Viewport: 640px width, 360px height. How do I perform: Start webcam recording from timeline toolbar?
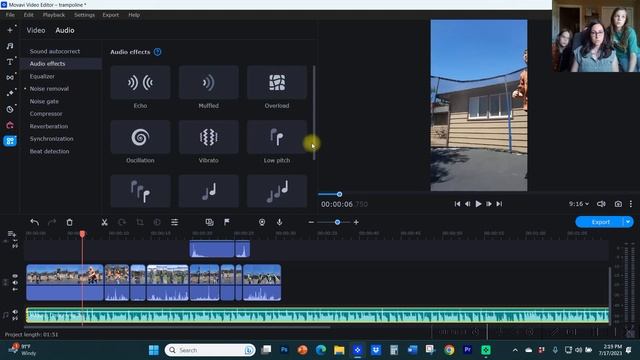262,222
